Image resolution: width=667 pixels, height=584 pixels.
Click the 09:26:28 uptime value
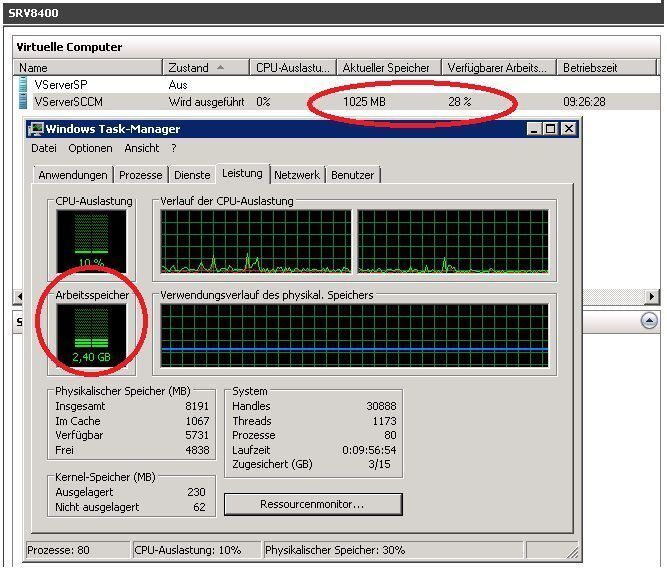[584, 102]
